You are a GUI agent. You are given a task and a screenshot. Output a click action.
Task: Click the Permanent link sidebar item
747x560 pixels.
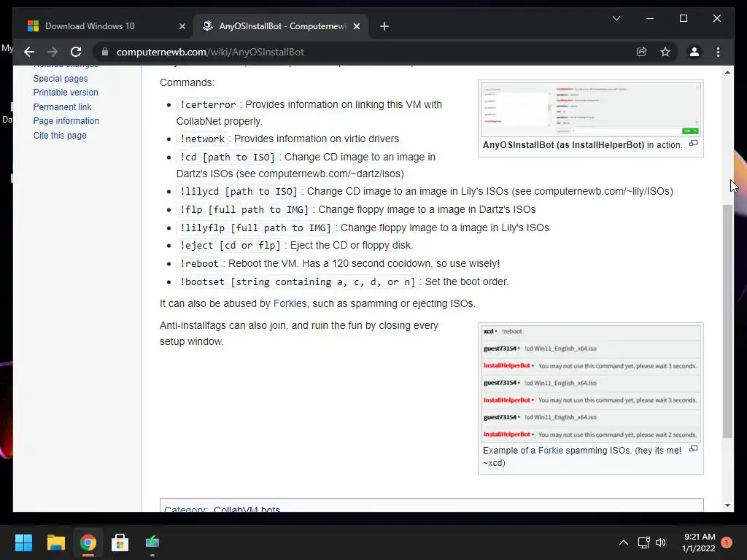click(x=63, y=106)
